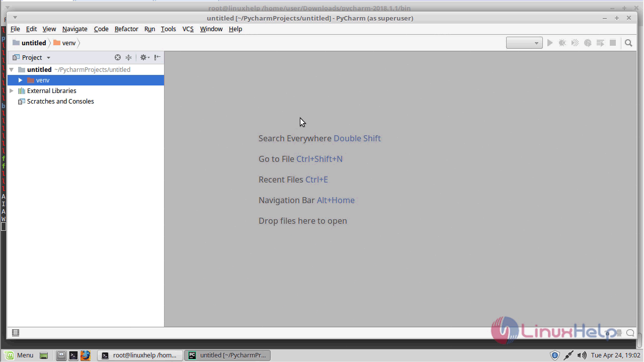This screenshot has height=362, width=644.
Task: Open the Navigate menu
Action: pyautogui.click(x=75, y=29)
